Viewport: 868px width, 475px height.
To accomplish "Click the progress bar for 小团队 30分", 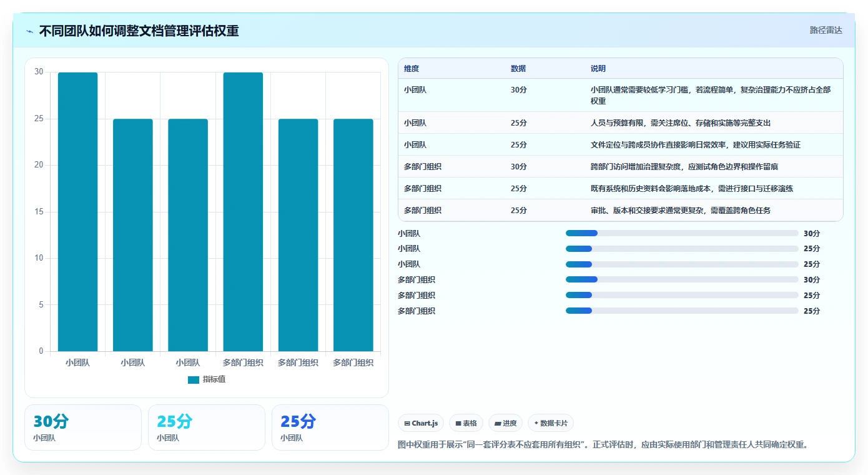I will pyautogui.click(x=682, y=233).
